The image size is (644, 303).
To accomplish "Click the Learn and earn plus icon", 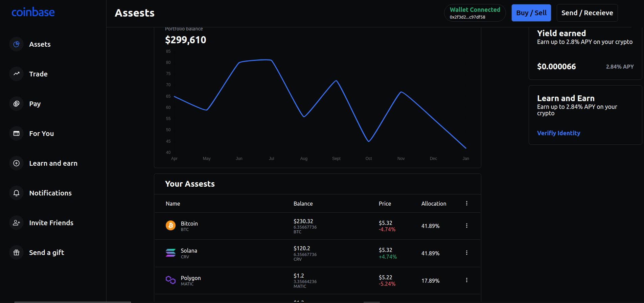I will (x=16, y=163).
